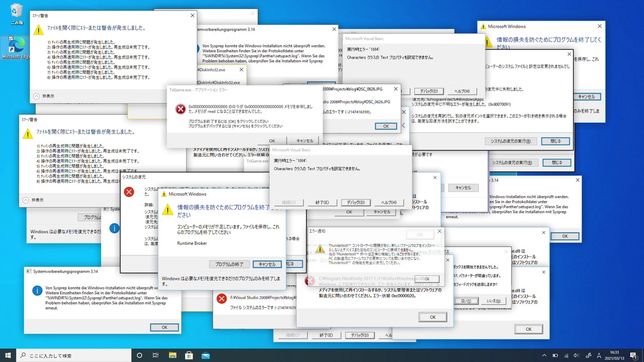Open the Windows Start menu

pos(8,355)
